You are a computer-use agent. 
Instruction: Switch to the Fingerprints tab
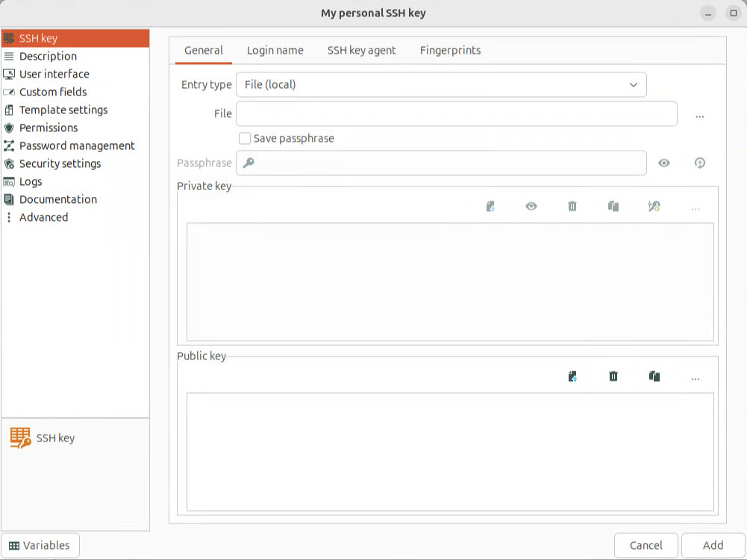point(450,51)
